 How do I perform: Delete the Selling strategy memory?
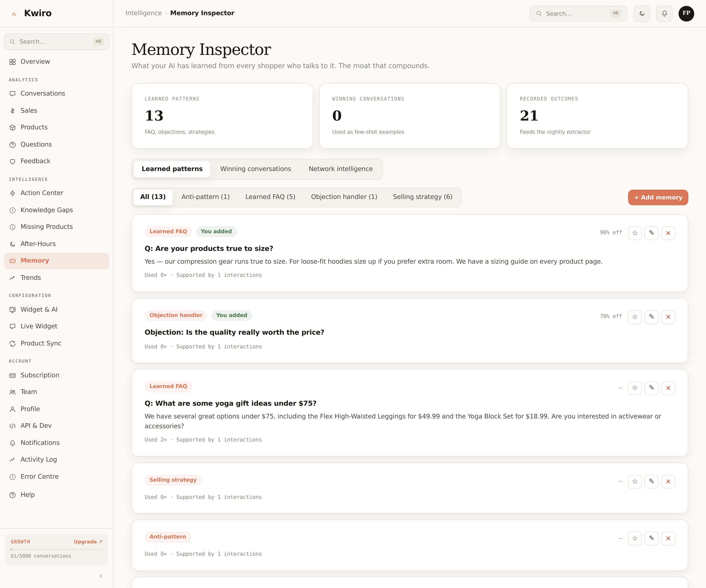tap(668, 481)
